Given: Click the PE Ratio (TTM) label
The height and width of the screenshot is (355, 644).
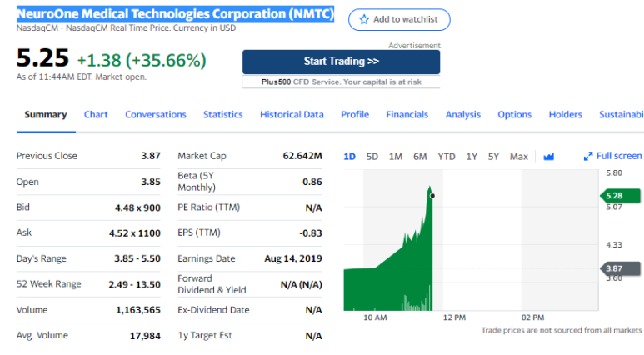Looking at the screenshot, I should [208, 207].
